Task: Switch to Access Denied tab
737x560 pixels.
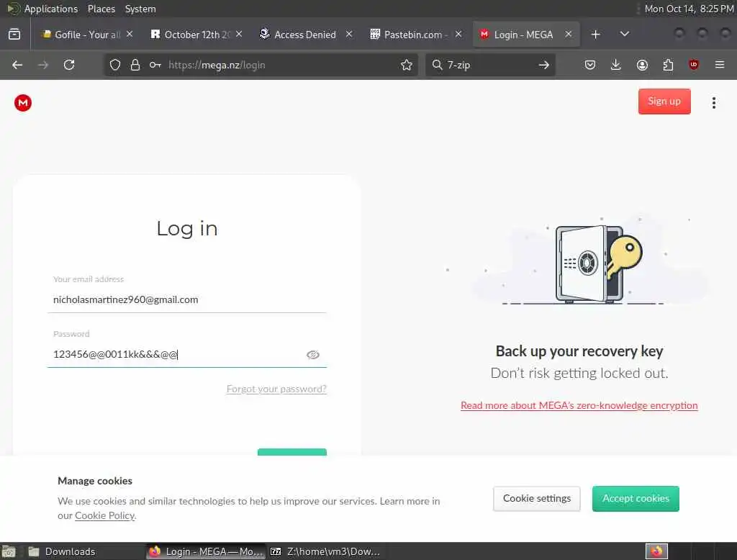Action: (305, 35)
